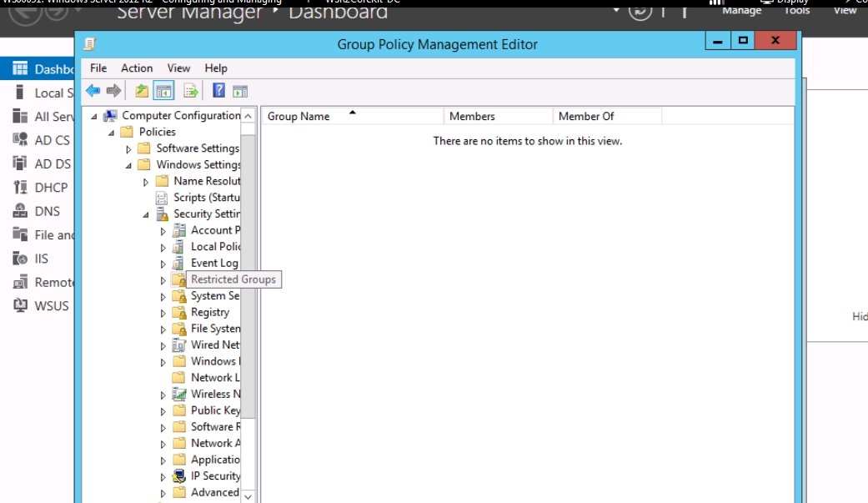Viewport: 868px width, 503px height.
Task: Expand the Software Settings folder
Action: (x=128, y=149)
